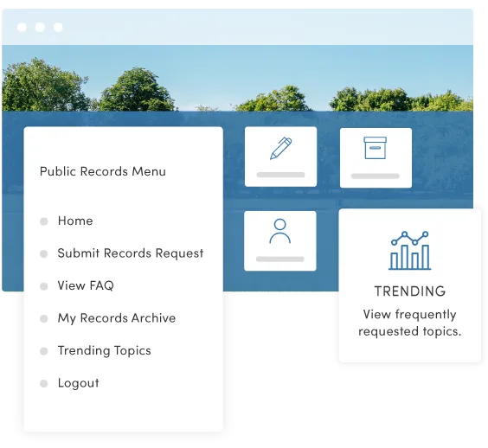
Task: Select Trending Topics in the menu
Action: tap(104, 350)
